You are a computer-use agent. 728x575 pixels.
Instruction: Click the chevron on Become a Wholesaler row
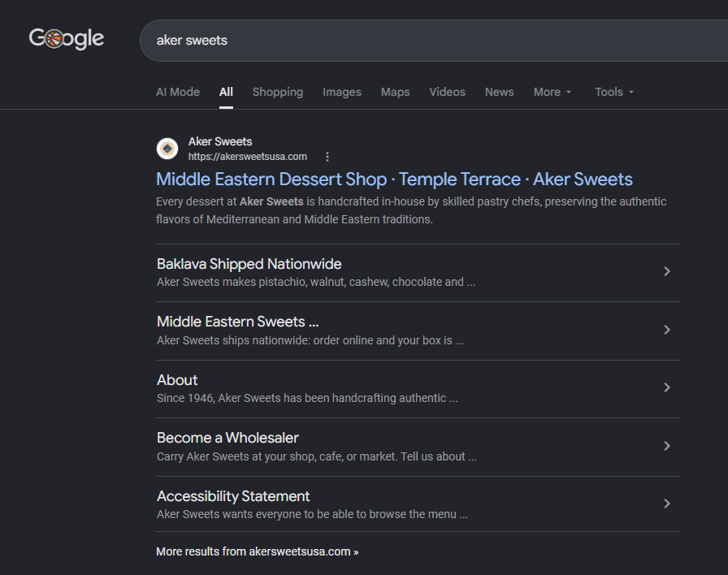click(x=667, y=446)
